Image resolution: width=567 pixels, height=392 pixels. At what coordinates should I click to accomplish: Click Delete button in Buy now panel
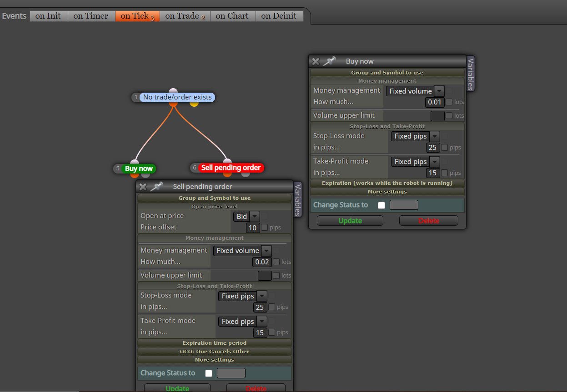(429, 221)
